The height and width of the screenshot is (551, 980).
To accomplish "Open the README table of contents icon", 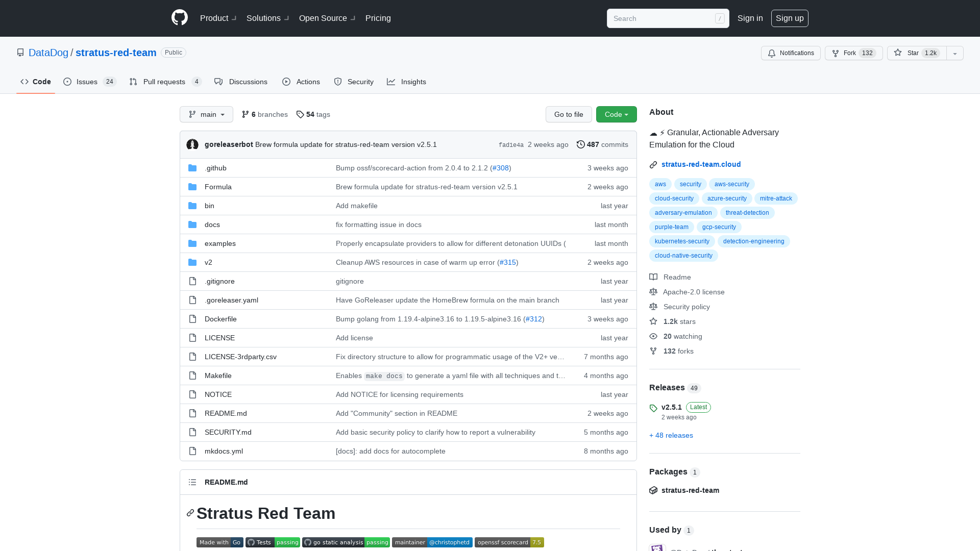I will [192, 482].
